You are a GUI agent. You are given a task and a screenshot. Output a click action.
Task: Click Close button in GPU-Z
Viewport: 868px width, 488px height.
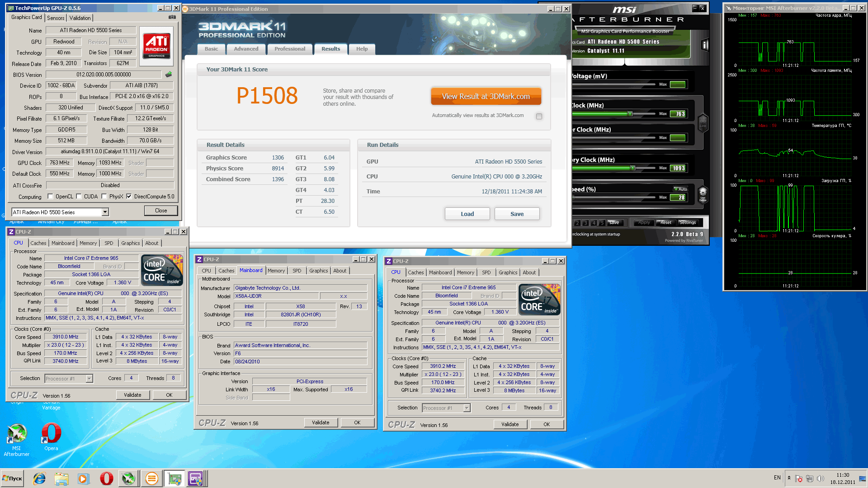point(161,211)
